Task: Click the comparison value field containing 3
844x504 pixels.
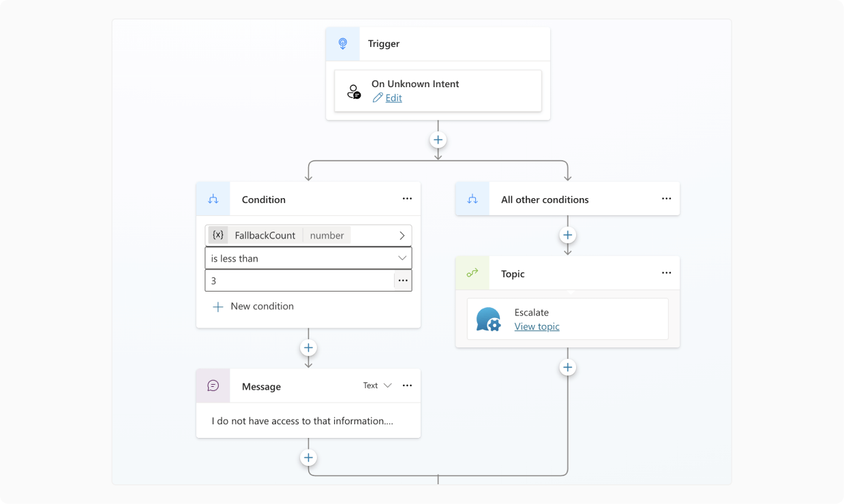Action: 300,281
